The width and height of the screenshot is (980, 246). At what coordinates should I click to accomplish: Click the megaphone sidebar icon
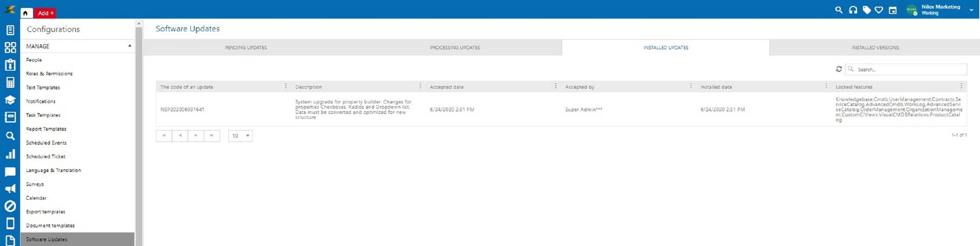pyautogui.click(x=10, y=189)
